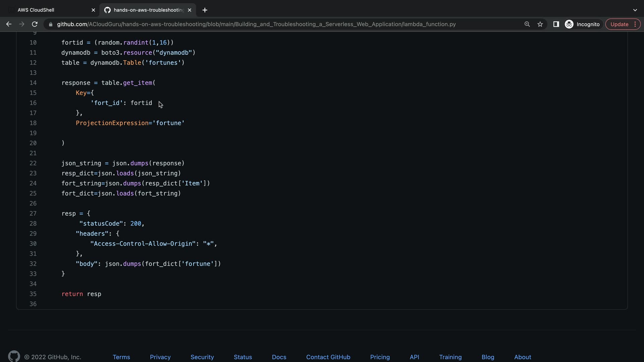
Task: Click the GitHub logo in footer
Action: point(14,356)
